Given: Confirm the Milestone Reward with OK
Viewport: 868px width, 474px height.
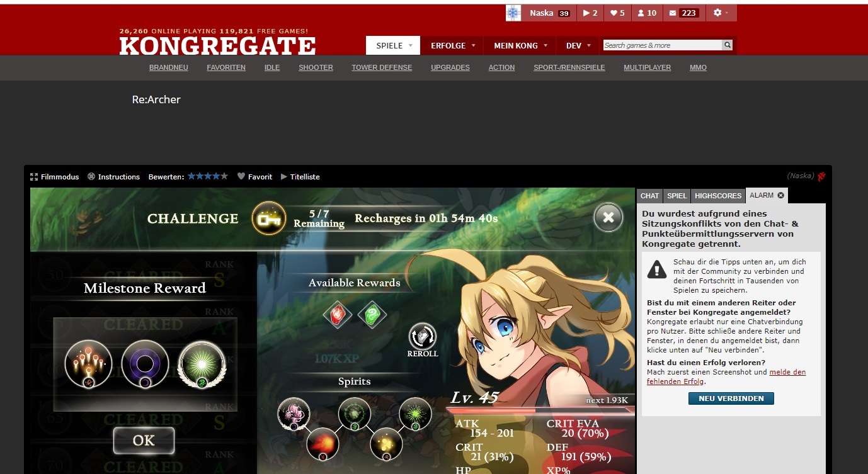Looking at the screenshot, I should pos(144,441).
